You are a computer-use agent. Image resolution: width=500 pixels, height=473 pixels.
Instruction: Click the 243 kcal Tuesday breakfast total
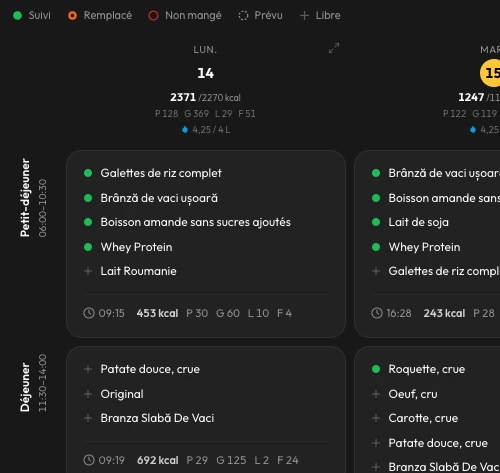pyautogui.click(x=444, y=313)
